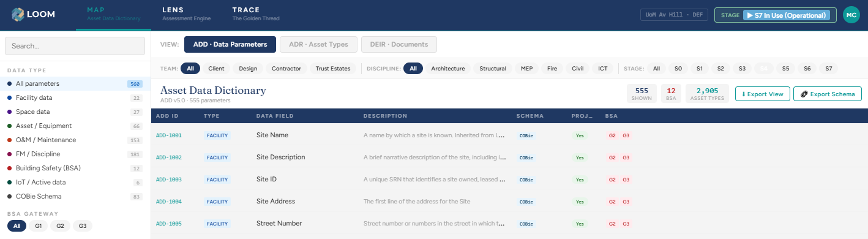Select Asset / Equipment data type

point(75,126)
